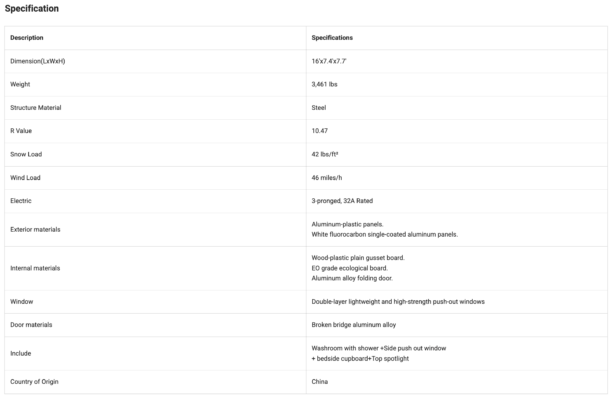This screenshot has width=614, height=400.
Task: Click the Snow Load label
Action: click(x=26, y=154)
